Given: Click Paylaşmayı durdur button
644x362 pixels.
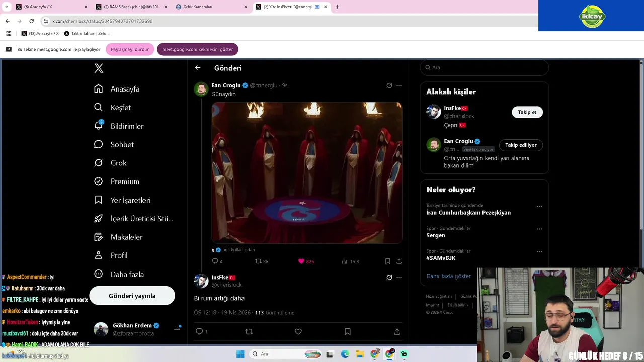Looking at the screenshot, I should coord(130,49).
